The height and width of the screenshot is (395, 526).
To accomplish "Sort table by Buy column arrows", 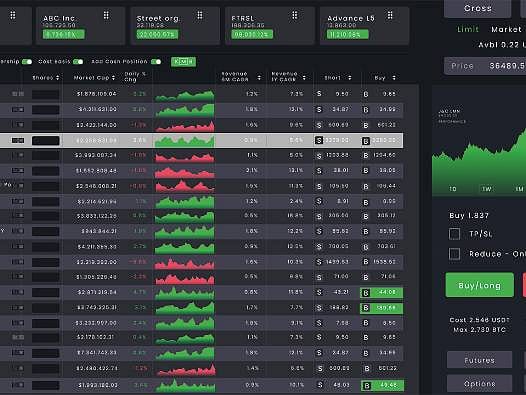I will coord(394,78).
